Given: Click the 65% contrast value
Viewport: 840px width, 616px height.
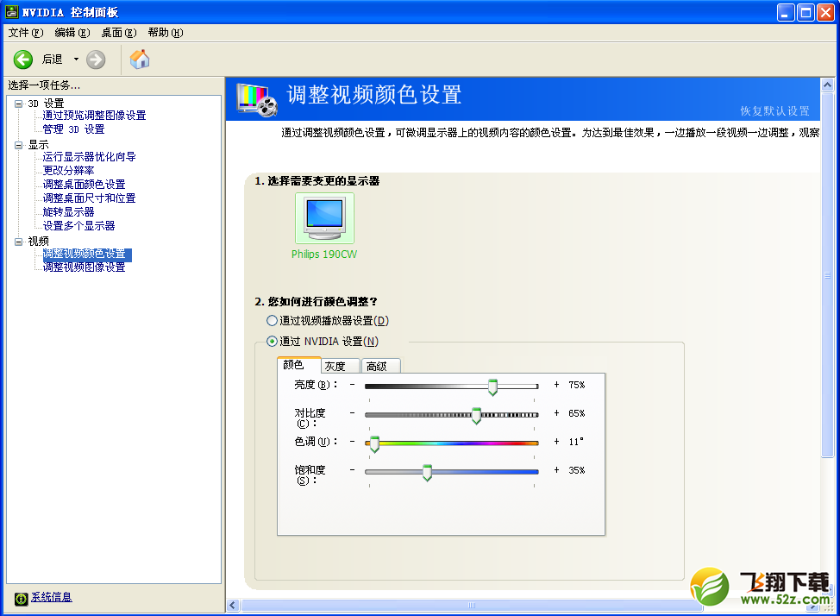Looking at the screenshot, I should coord(576,413).
